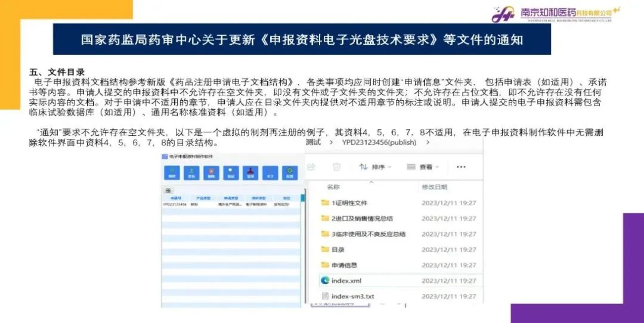Sort by the 修改日期 column header
The width and height of the screenshot is (644, 323).
(436, 187)
